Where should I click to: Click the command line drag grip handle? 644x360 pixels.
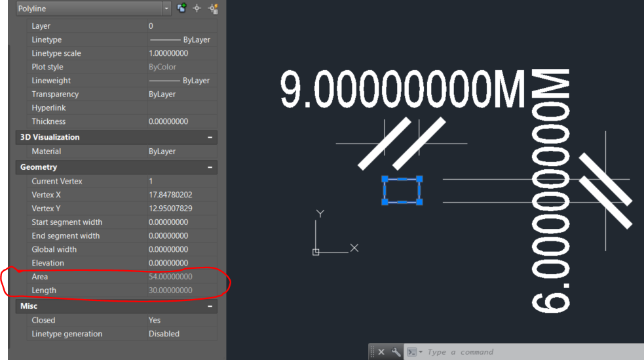coord(372,351)
